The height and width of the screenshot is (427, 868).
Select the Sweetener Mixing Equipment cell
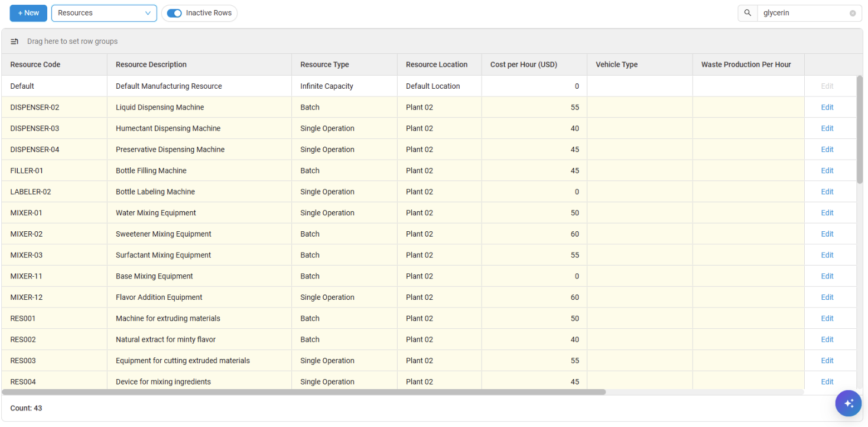tap(164, 234)
